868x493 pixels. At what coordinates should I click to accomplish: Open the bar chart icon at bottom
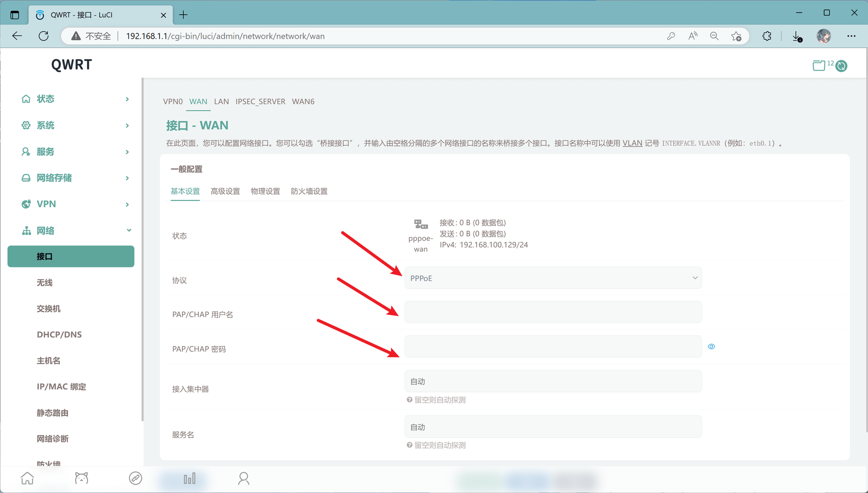[190, 478]
